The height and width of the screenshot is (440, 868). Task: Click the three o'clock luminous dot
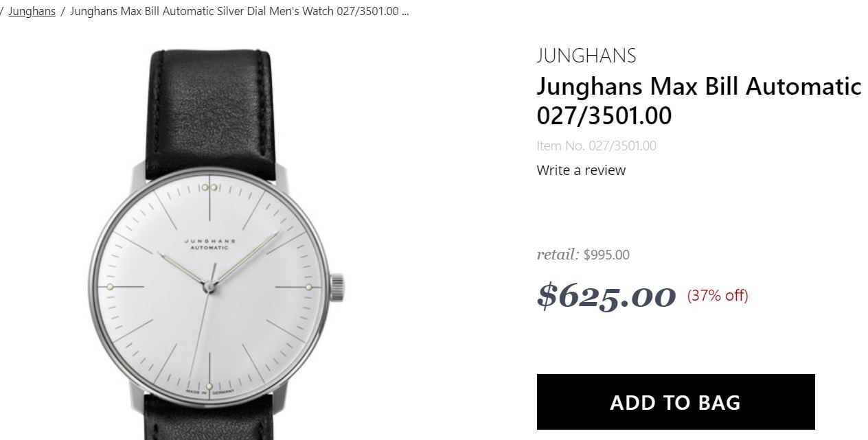click(308, 286)
